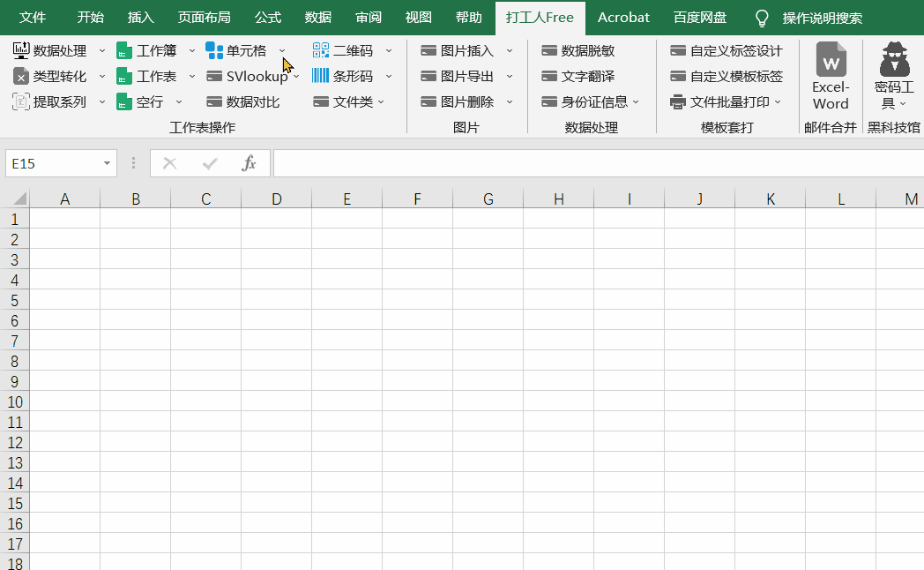Click the lightbulb icon beside 操作说明搜索
924x570 pixels.
[x=762, y=19]
